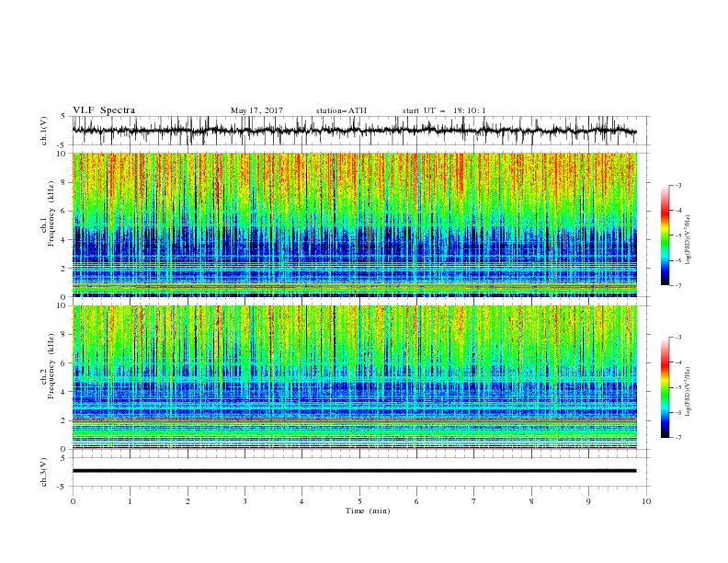Click the "10" kHz tick on ch.1 frequency axis
Screen dimensions: 728x563
tap(63, 154)
